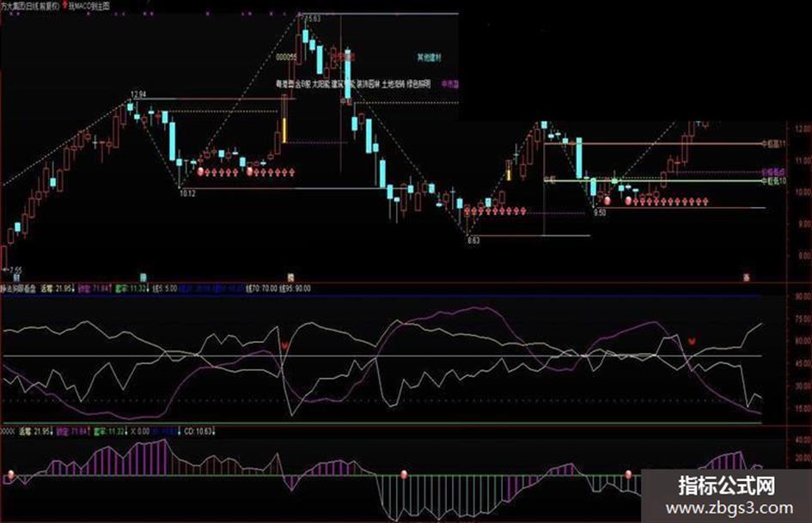Click the 中枢低10 level label on the right
This screenshot has height=523, width=812.
click(774, 180)
